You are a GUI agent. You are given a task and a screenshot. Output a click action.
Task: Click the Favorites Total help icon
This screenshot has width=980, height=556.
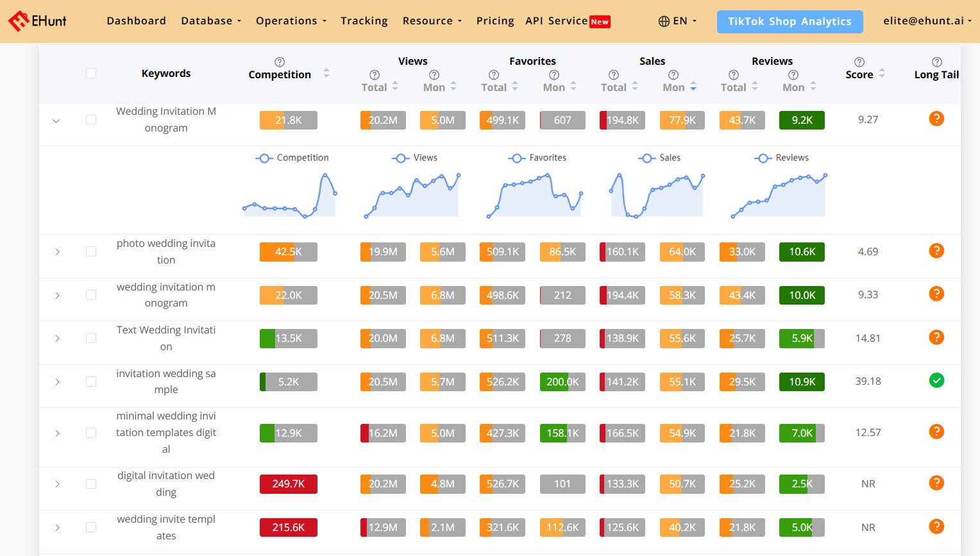tap(494, 75)
